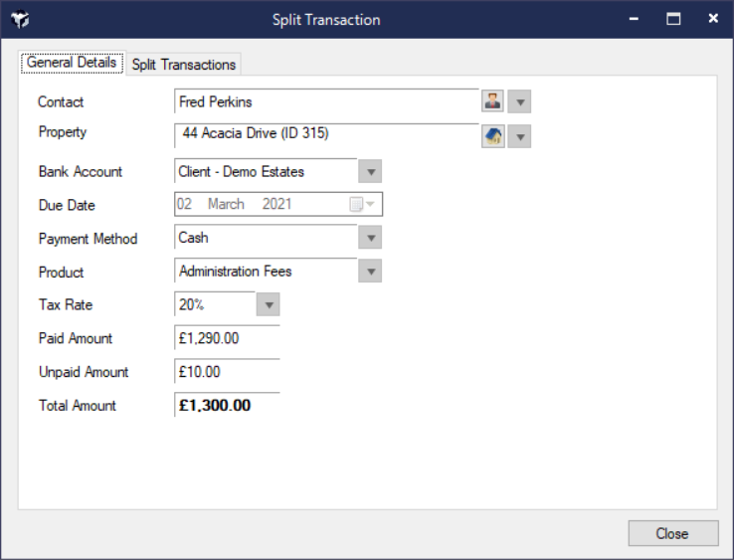The image size is (734, 560).
Task: Click the Contact name text field
Action: point(326,101)
